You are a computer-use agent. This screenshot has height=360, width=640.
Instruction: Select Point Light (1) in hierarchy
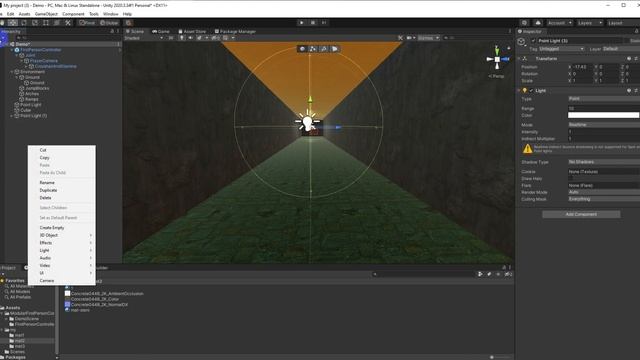pyautogui.click(x=33, y=116)
